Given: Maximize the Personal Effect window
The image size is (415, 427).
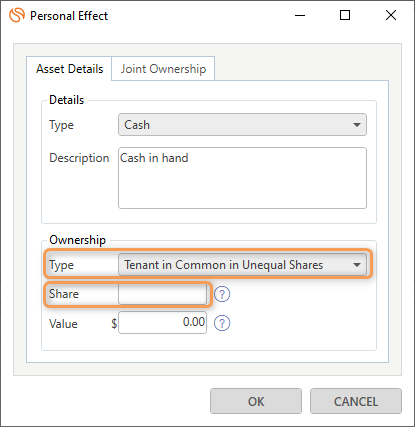Looking at the screenshot, I should tap(345, 15).
